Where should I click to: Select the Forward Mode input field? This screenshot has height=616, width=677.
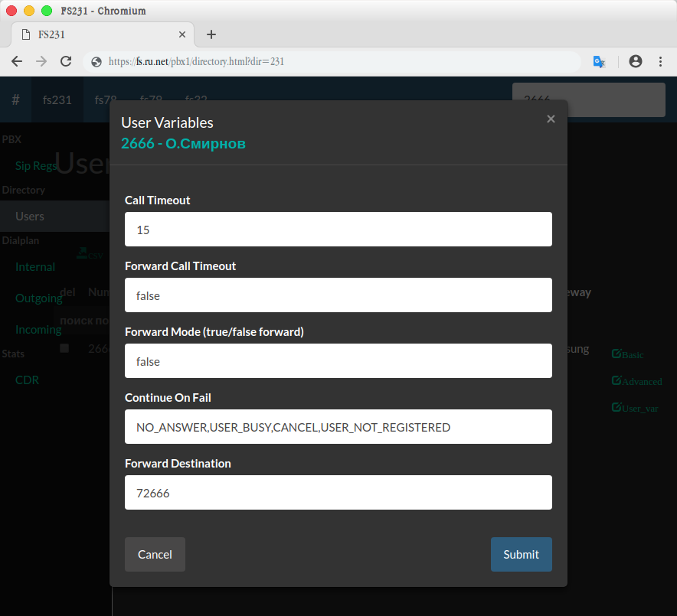coord(338,360)
